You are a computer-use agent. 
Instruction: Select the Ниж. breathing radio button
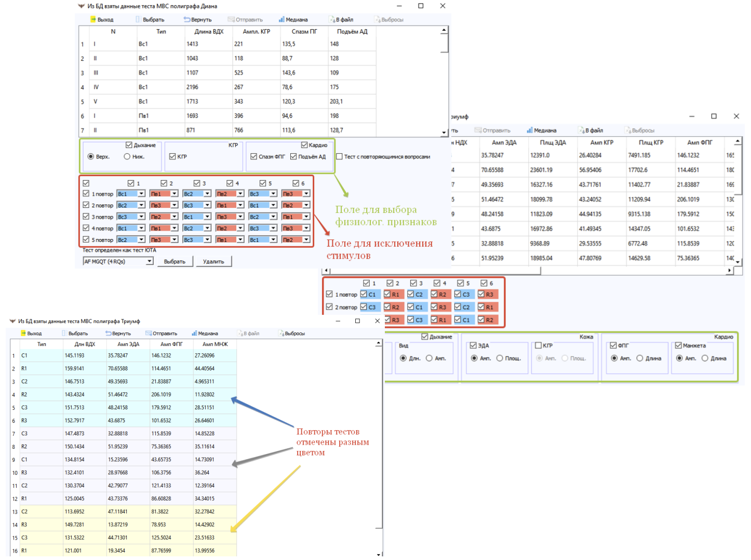click(x=127, y=156)
